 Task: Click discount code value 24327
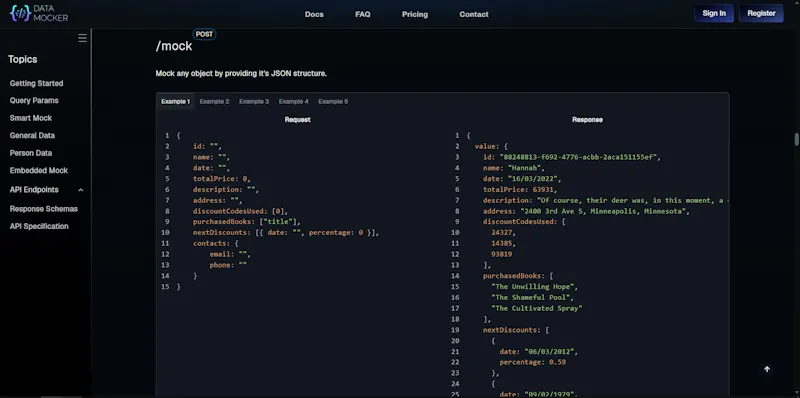[x=502, y=232]
